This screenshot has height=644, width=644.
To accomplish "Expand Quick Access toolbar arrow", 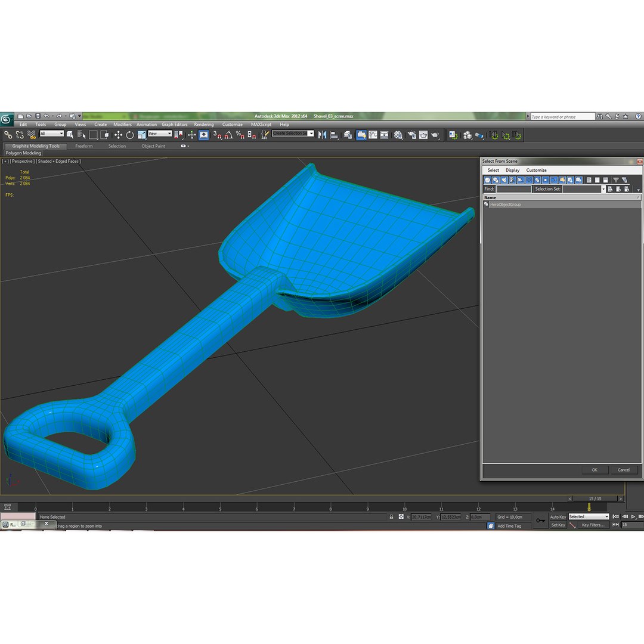I will tap(80, 116).
